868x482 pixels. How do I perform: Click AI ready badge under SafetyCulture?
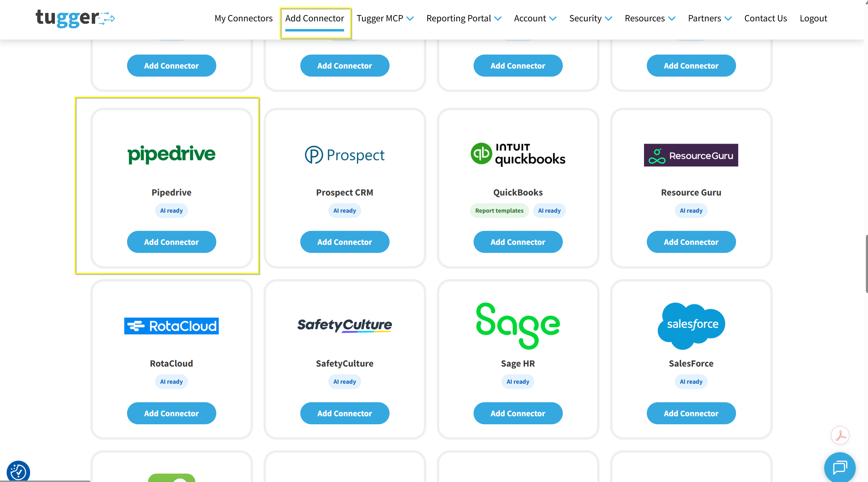pos(345,382)
